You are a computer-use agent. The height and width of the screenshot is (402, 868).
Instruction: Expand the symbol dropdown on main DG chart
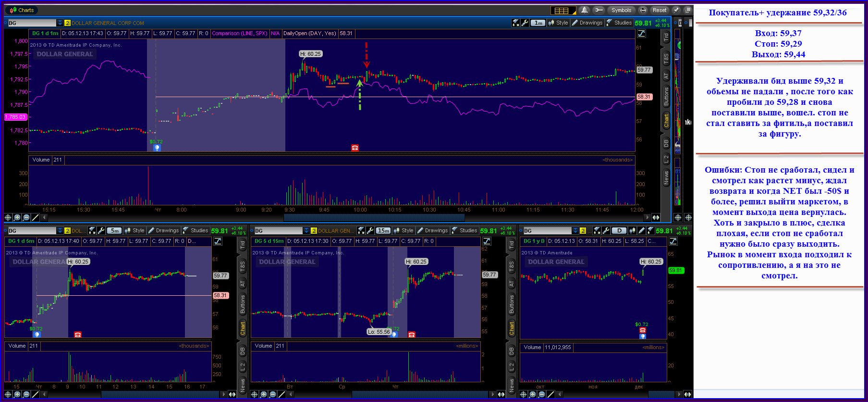[60, 23]
